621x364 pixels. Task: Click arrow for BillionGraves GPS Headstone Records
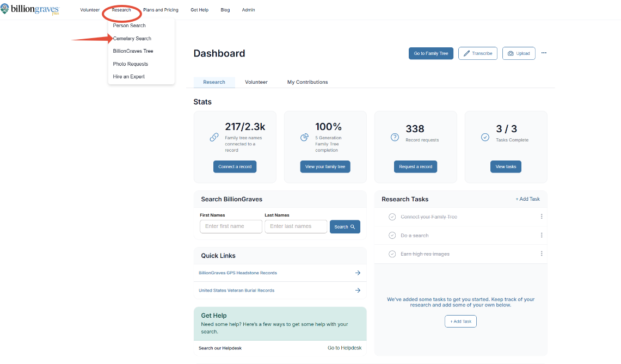pos(358,273)
